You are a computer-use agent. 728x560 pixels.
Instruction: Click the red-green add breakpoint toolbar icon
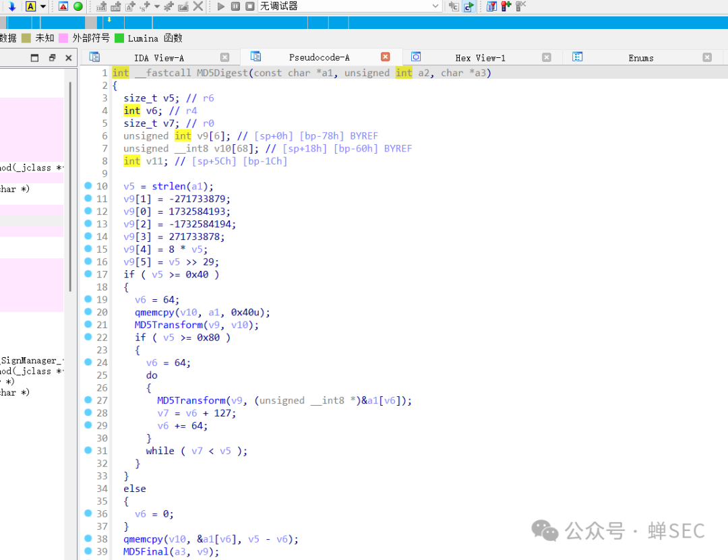(x=506, y=6)
